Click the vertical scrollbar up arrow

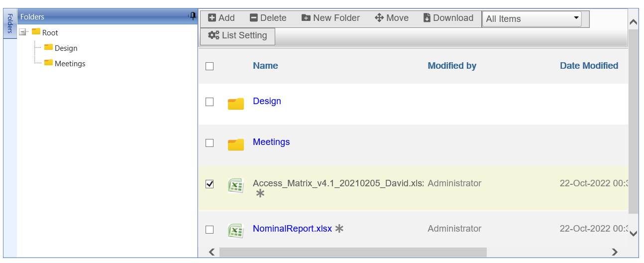(x=633, y=22)
